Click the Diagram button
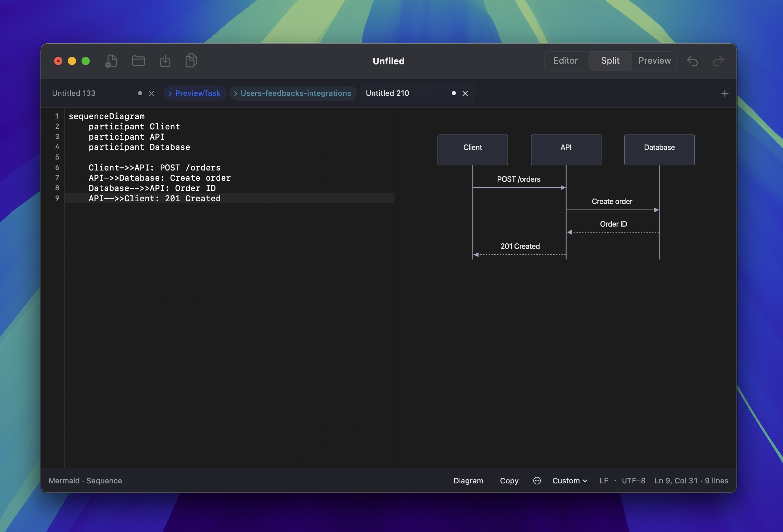The height and width of the screenshot is (532, 783). (x=468, y=481)
